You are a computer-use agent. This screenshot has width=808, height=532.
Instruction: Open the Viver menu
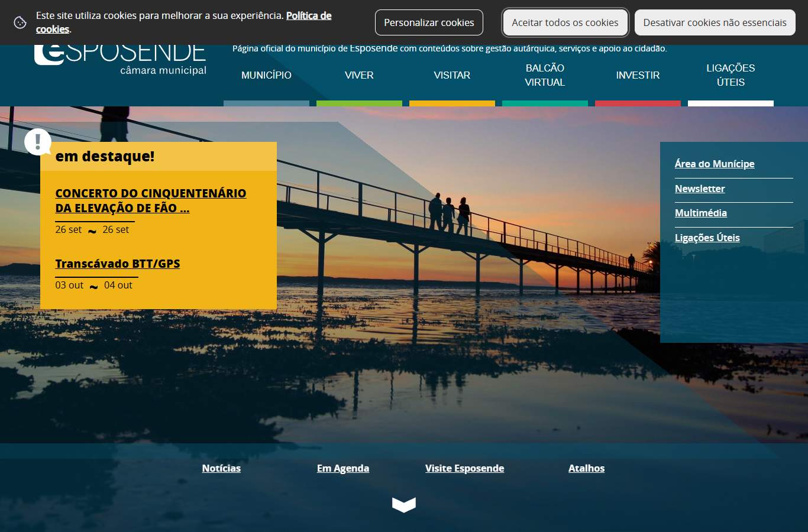(x=359, y=75)
